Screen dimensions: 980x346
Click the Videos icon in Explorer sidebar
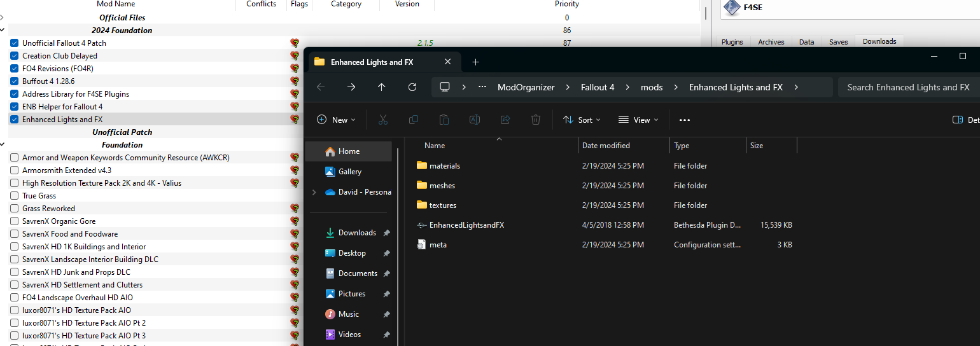click(330, 335)
